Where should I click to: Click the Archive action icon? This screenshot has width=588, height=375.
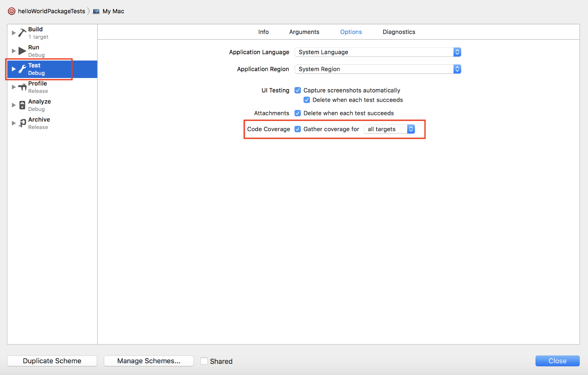click(22, 123)
